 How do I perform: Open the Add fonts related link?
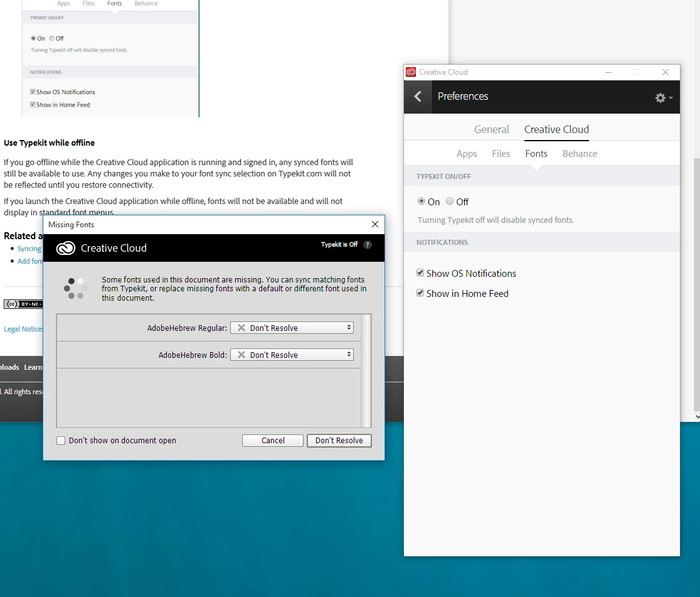point(30,261)
